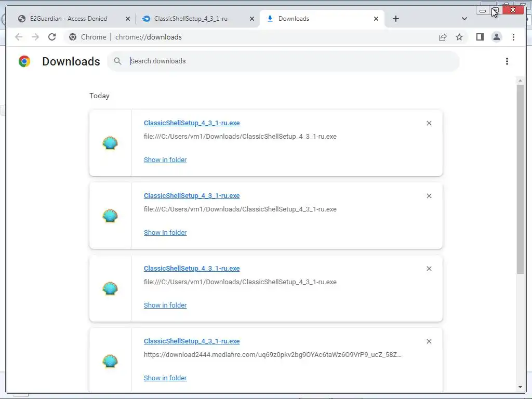Show third download in folder
The image size is (532, 399).
pos(165,305)
